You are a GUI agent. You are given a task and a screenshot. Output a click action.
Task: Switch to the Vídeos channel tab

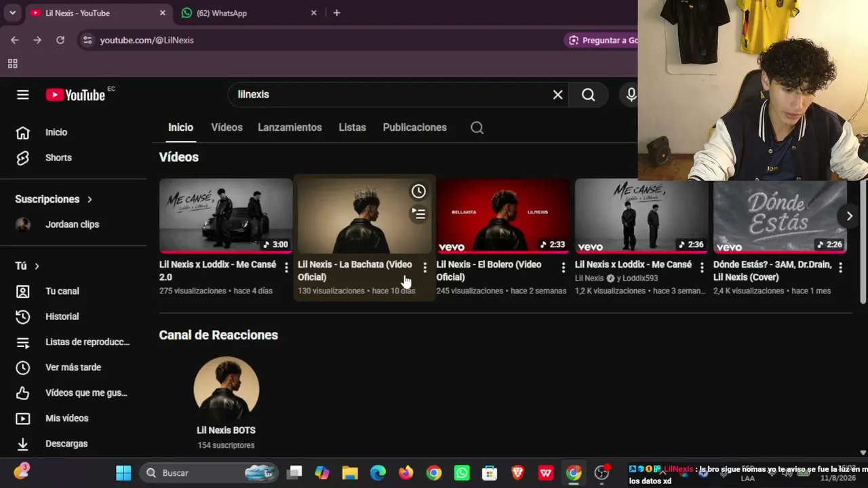tap(226, 127)
